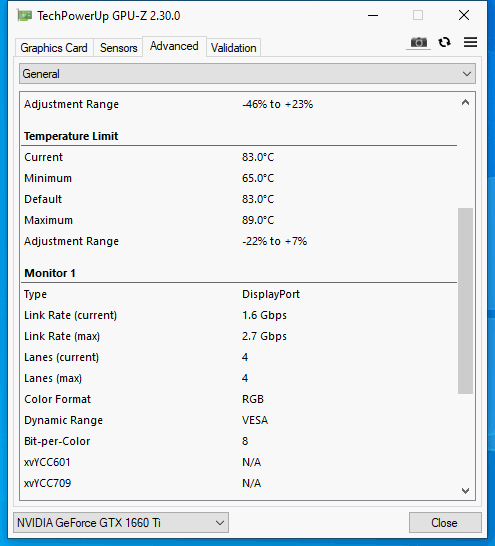This screenshot has height=546, width=495.
Task: Click the RGB color format value
Action: [253, 399]
